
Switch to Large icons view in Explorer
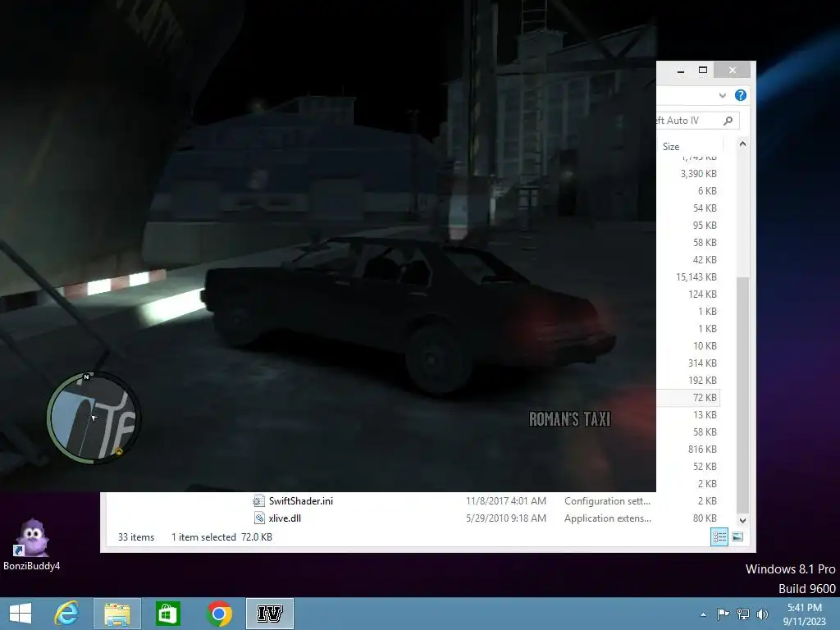point(737,536)
